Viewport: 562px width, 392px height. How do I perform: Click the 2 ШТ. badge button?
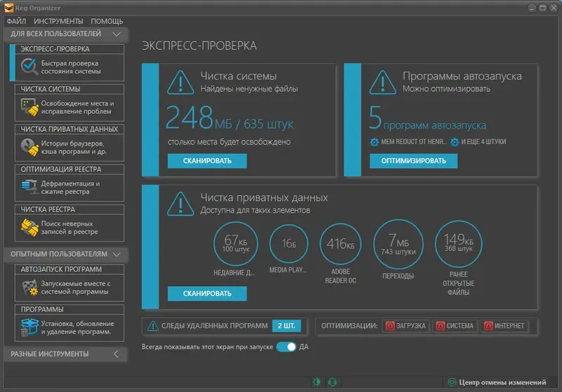pyautogui.click(x=287, y=326)
